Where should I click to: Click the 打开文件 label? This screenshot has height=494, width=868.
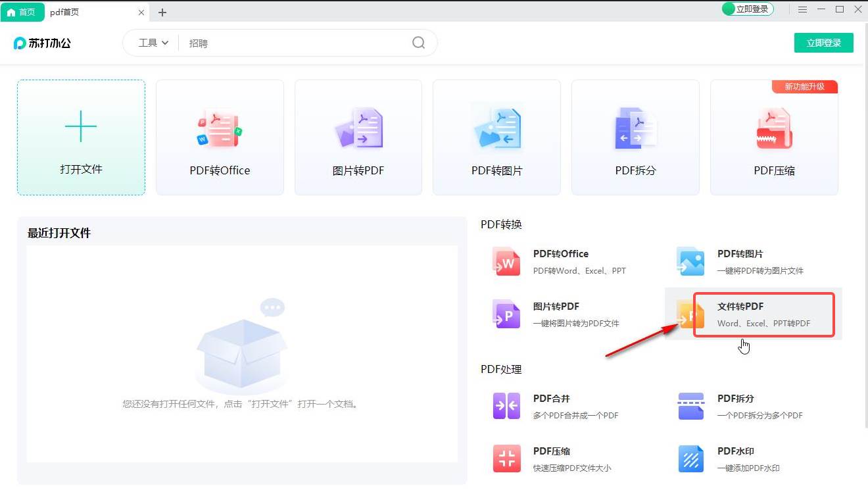point(81,169)
